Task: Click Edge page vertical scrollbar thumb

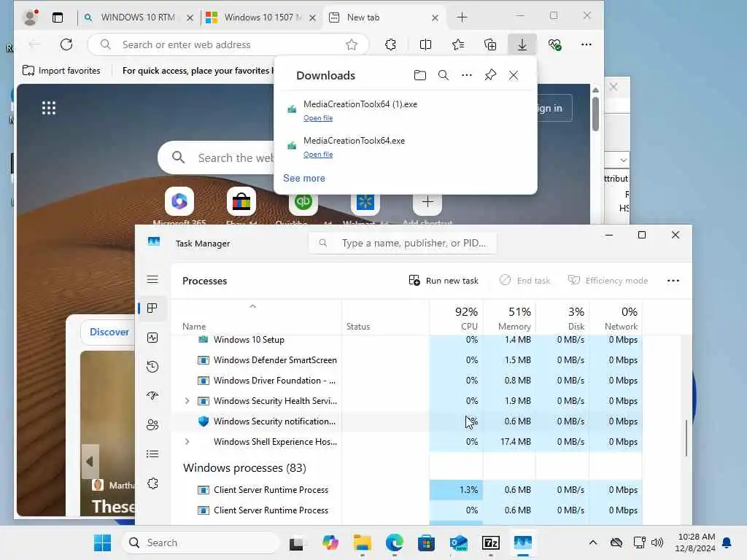Action: (595, 113)
